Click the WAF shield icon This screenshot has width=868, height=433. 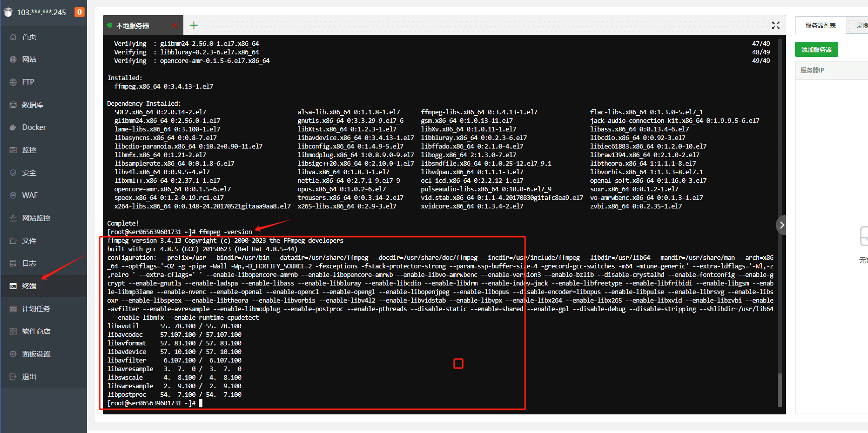pos(13,195)
